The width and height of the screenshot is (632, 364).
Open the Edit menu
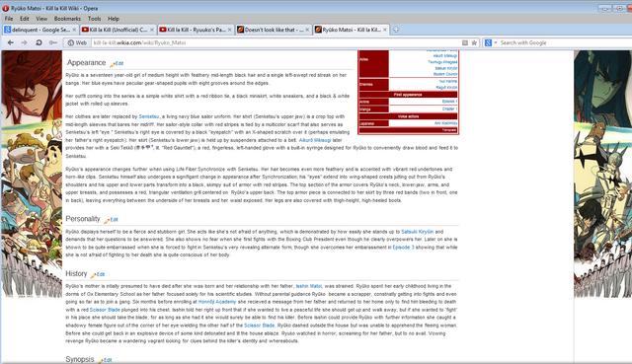point(25,19)
